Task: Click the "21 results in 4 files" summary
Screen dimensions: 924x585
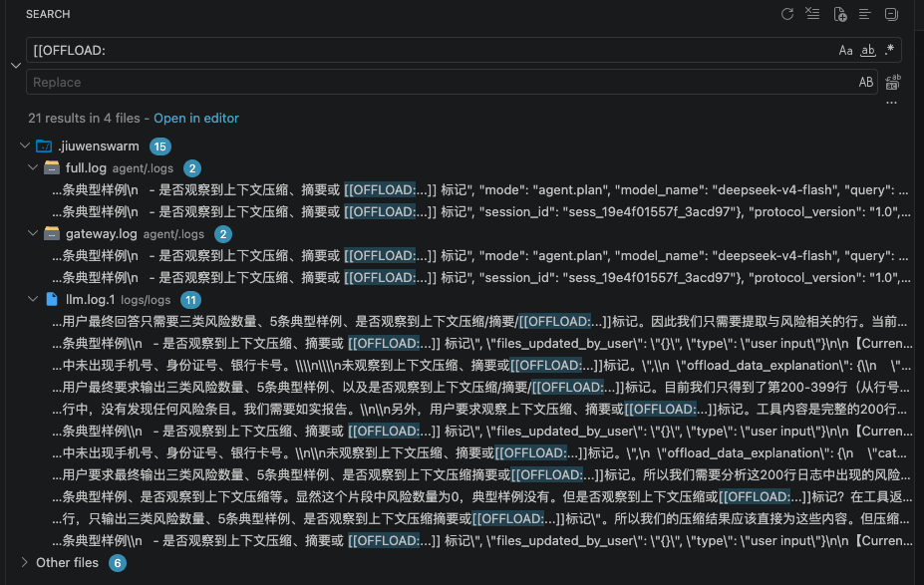Action: [x=85, y=119]
